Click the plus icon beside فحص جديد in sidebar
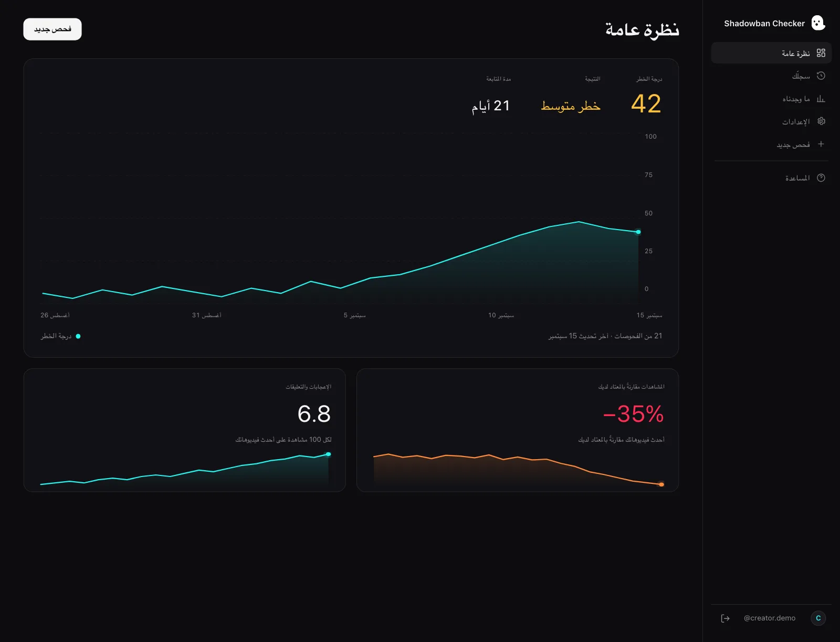This screenshot has width=840, height=642. click(821, 144)
